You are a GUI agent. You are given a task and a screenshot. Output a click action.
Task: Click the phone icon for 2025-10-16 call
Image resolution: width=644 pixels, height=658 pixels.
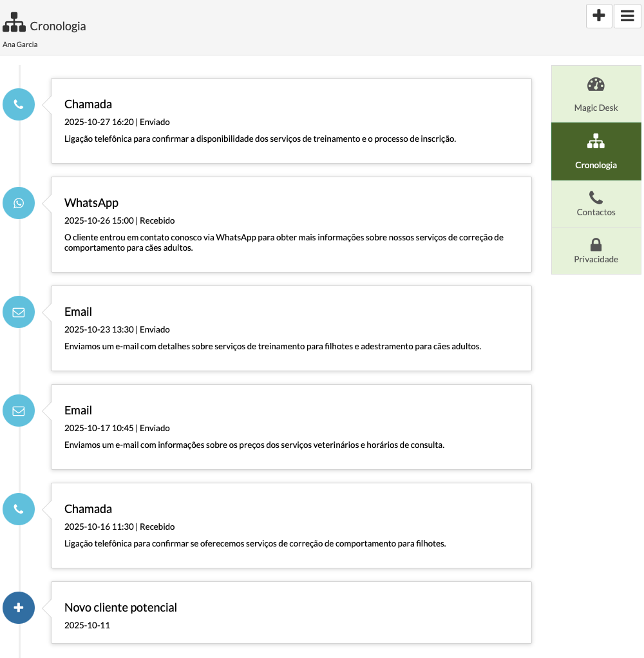[19, 509]
